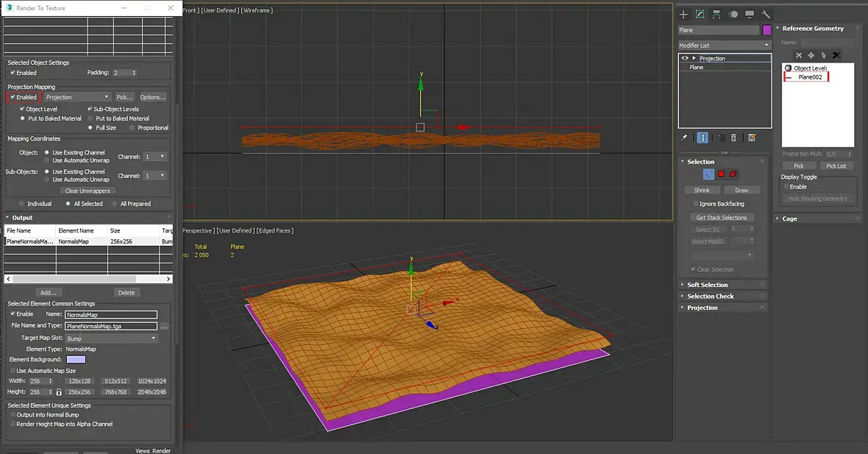The height and width of the screenshot is (454, 868).
Task: Open the Create command panel tab
Action: coord(683,15)
